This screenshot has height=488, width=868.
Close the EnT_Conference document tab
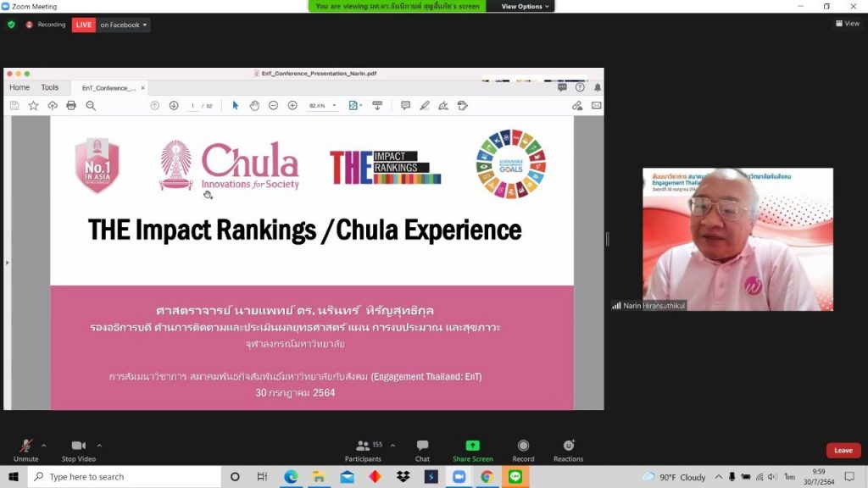142,88
